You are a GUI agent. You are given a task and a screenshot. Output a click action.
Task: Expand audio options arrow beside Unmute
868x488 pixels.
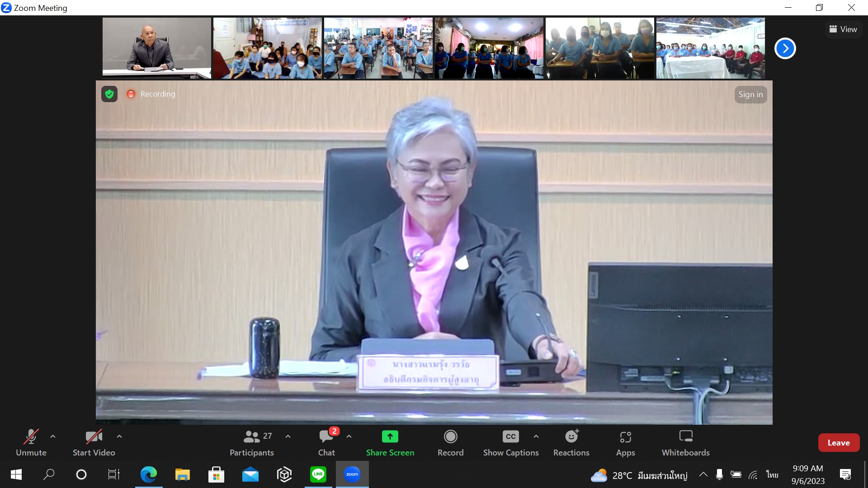(53, 436)
